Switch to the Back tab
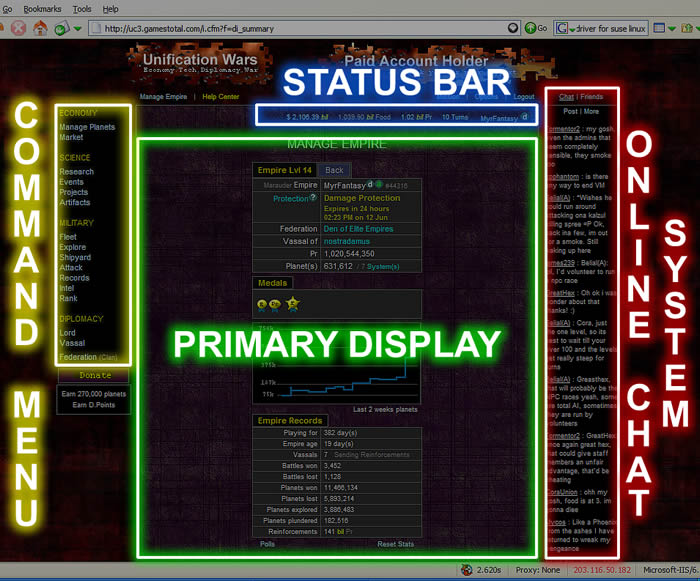Image resolution: width=700 pixels, height=581 pixels. [334, 170]
